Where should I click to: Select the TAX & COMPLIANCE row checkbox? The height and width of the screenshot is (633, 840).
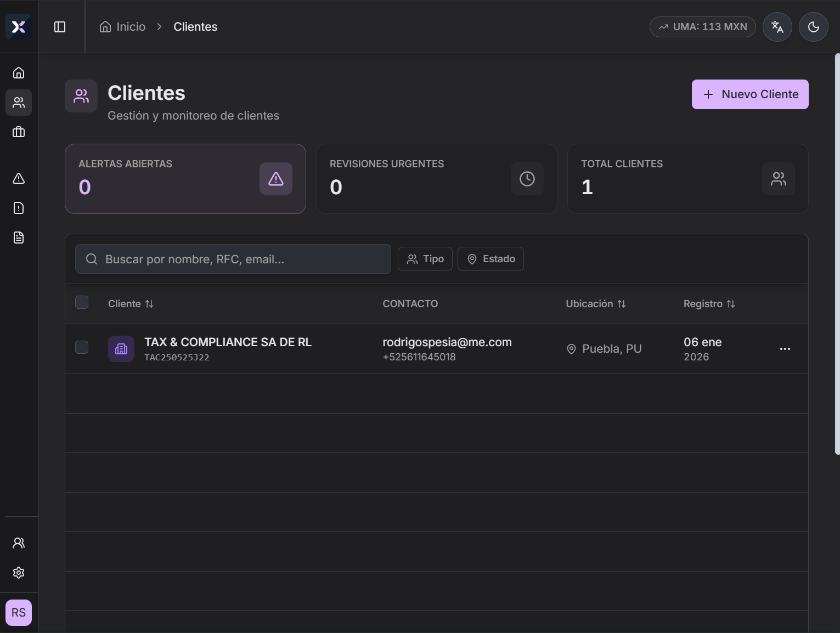(x=82, y=347)
